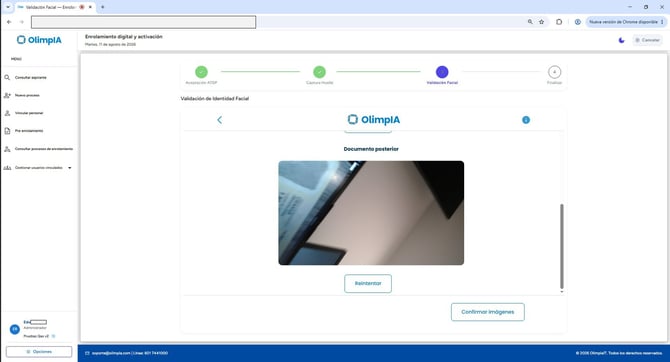Click the Consultar procesos de enrolamiento icon

[x=7, y=149]
